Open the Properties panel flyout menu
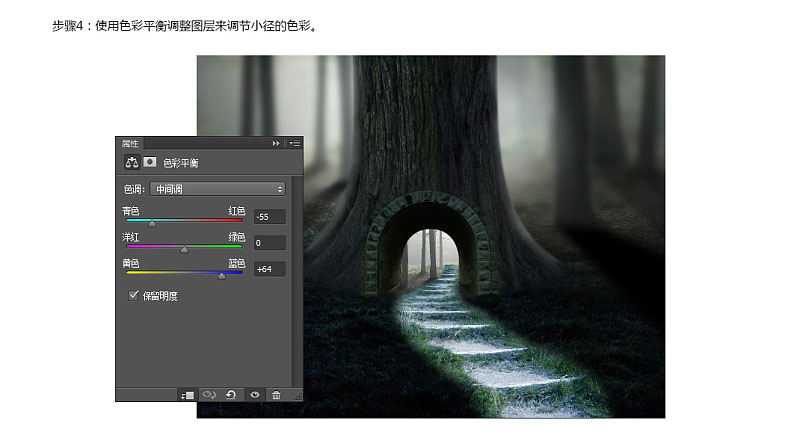800x438 pixels. pos(295,143)
